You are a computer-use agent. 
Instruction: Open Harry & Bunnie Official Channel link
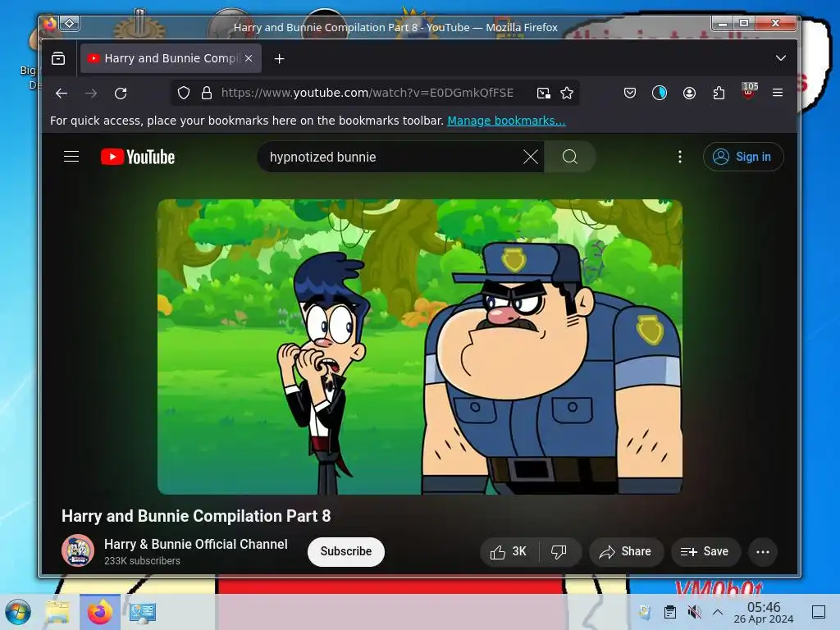pos(195,545)
